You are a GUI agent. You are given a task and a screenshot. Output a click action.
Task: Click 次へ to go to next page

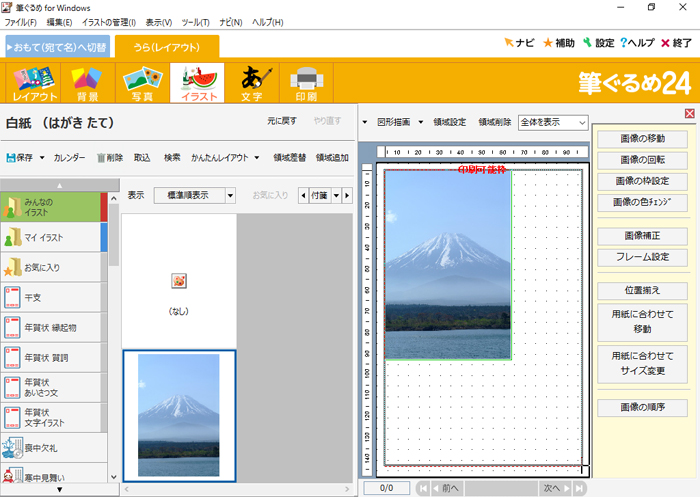point(551,488)
